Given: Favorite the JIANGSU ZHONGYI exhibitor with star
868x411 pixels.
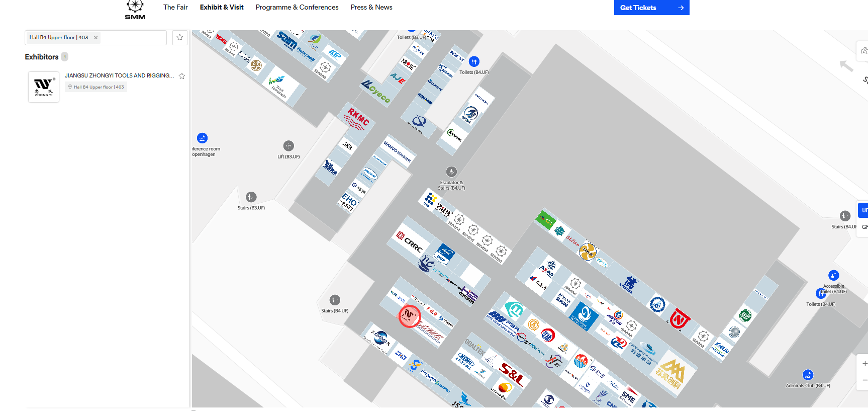Looking at the screenshot, I should coord(182,76).
